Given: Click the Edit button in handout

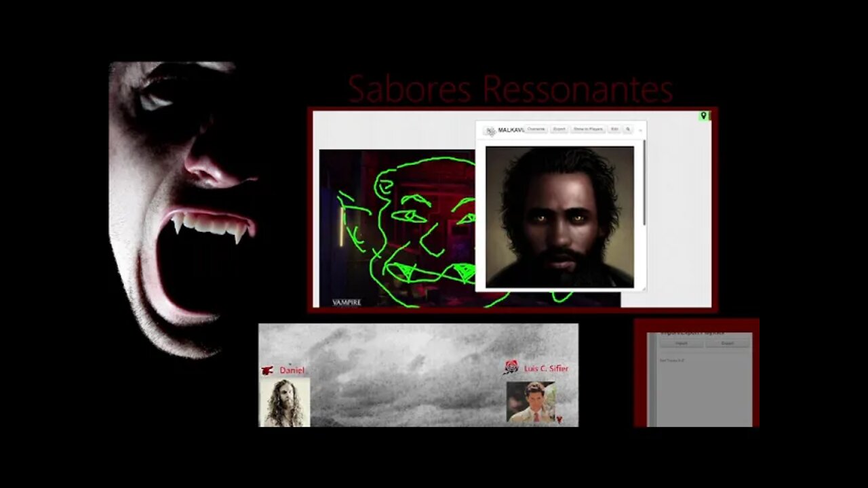Looking at the screenshot, I should coord(614,129).
